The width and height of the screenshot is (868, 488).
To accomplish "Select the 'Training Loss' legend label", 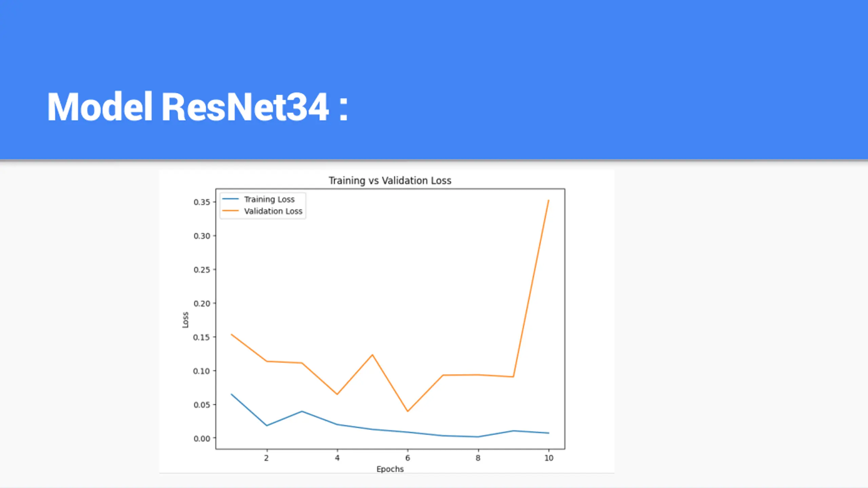I will pyautogui.click(x=269, y=199).
